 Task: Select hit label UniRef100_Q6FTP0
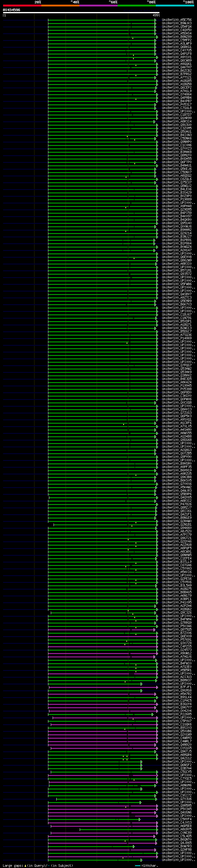click(x=177, y=162)
